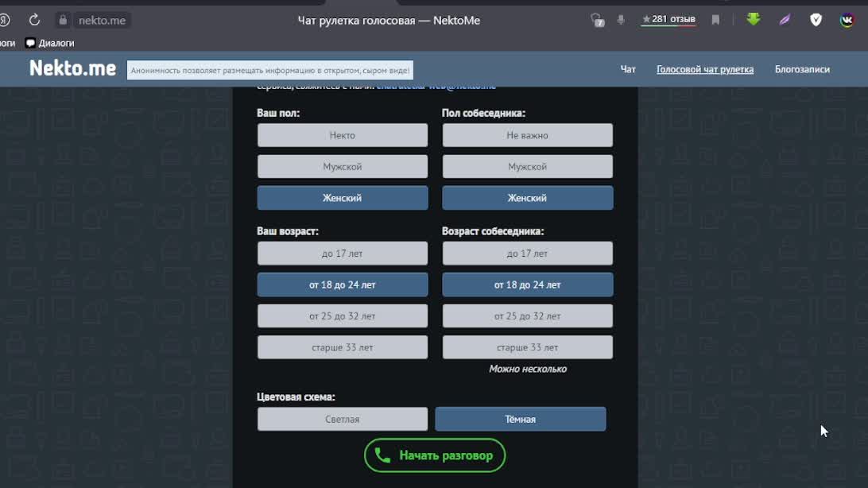
Task: Select Женский for partner gender
Action: (x=527, y=198)
